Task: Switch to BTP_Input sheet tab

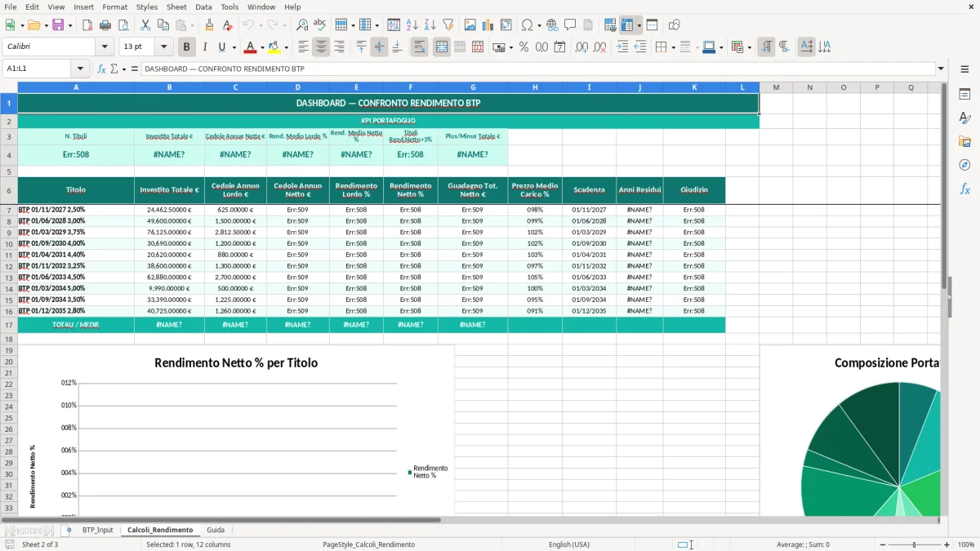Action: click(98, 530)
